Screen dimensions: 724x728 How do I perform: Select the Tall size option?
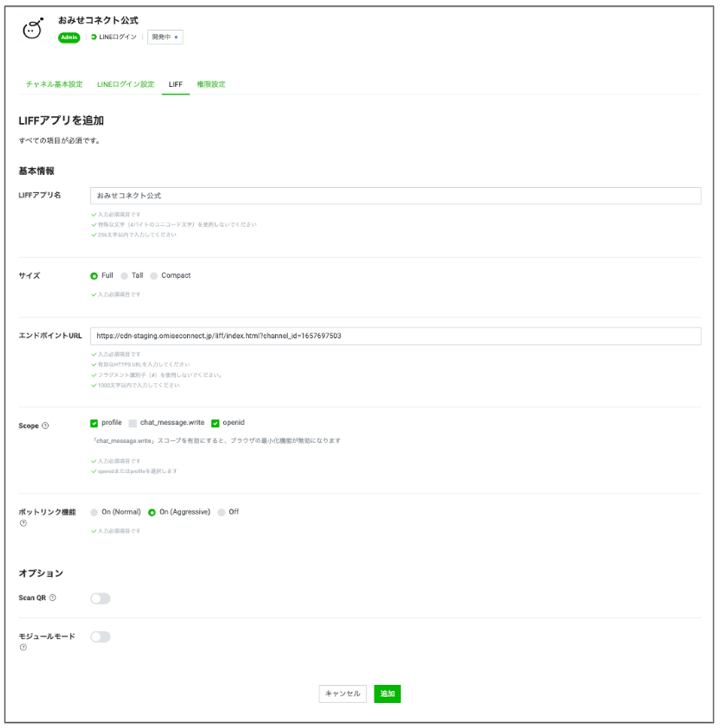(x=124, y=276)
